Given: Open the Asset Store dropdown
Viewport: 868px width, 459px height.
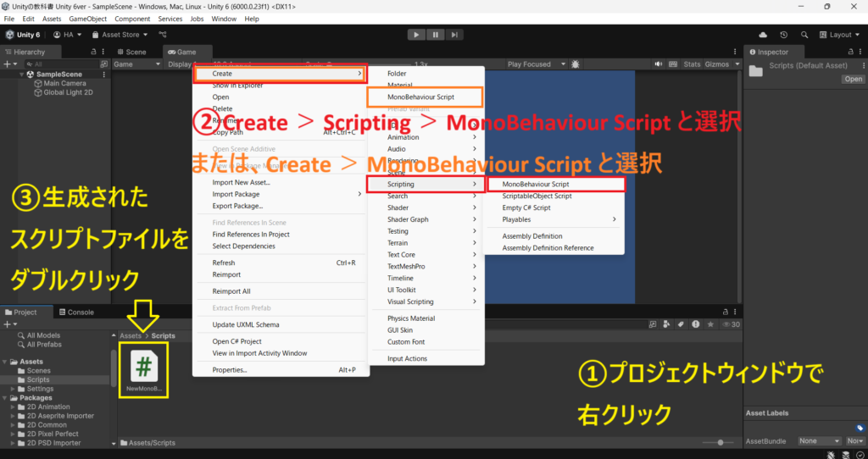Looking at the screenshot, I should click(x=120, y=34).
